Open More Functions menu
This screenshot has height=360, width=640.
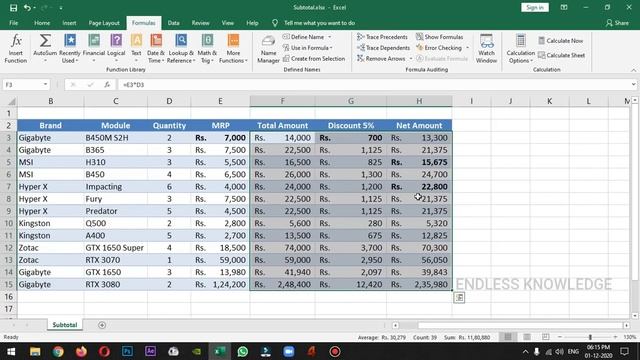233,48
